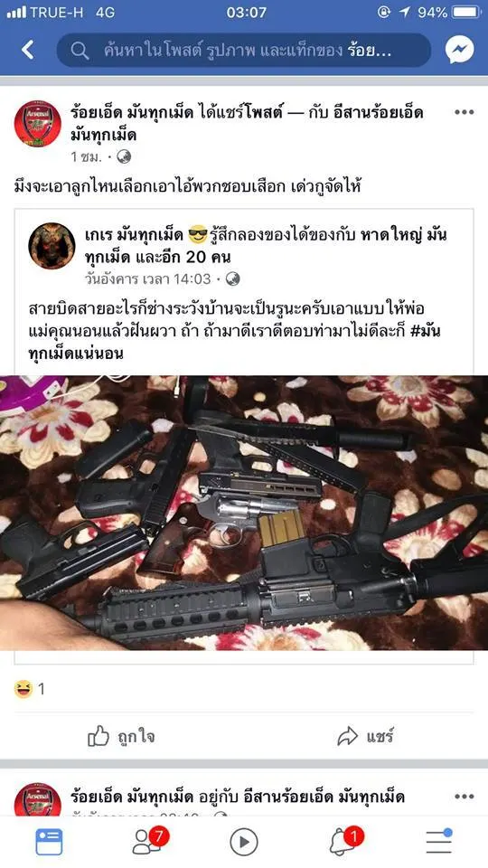This screenshot has width=488, height=868.
Task: Tap the back arrow in the header
Action: [28, 51]
